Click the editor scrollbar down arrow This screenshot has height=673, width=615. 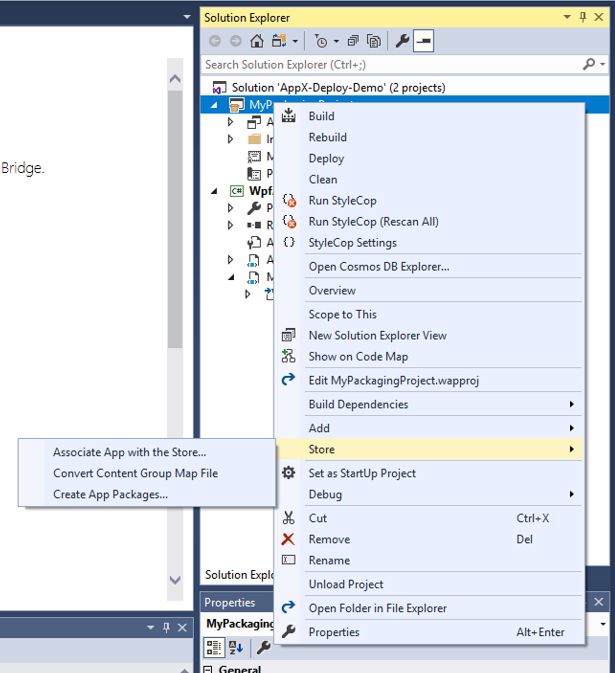pyautogui.click(x=175, y=580)
